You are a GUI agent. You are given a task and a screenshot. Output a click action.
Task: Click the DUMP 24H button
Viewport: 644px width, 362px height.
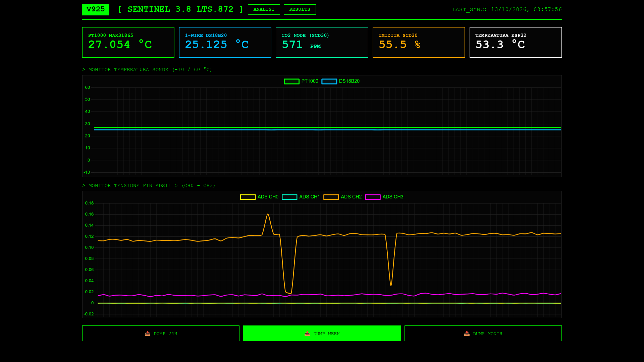(161, 334)
